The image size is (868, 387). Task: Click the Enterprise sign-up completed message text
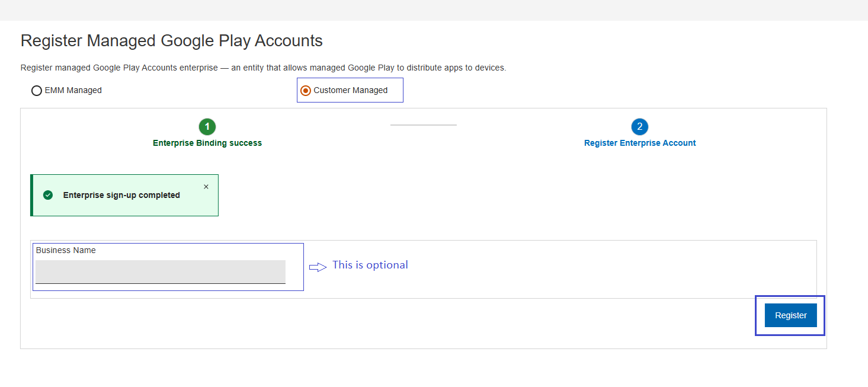pyautogui.click(x=121, y=195)
